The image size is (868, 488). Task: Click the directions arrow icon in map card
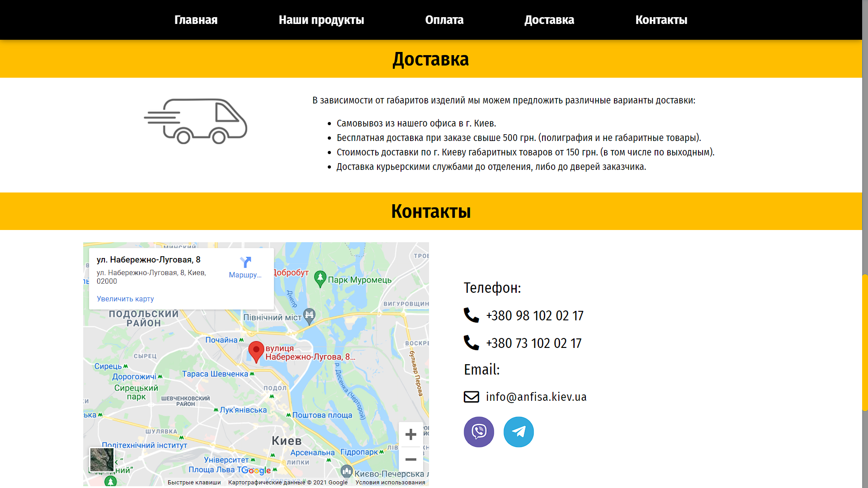point(245,262)
